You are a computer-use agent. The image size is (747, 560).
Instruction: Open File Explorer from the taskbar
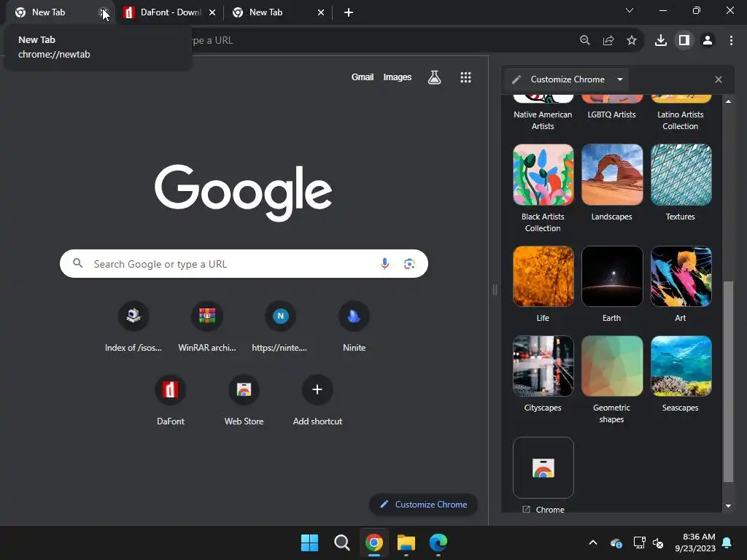[406, 542]
